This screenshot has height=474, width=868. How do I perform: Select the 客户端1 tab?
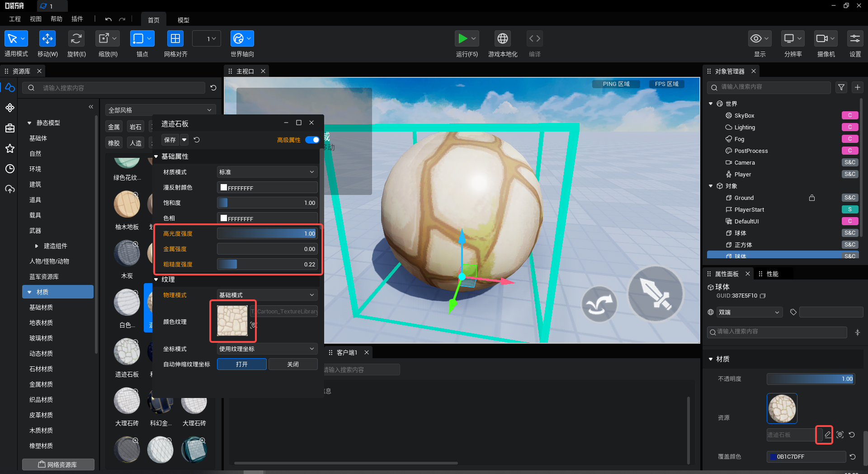tap(347, 352)
